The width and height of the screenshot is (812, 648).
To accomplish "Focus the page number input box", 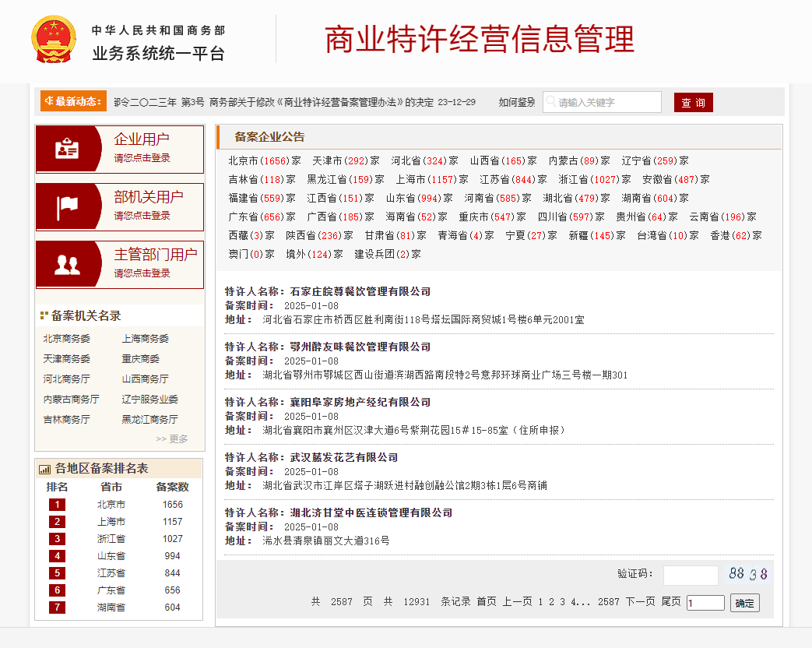I will click(x=705, y=602).
